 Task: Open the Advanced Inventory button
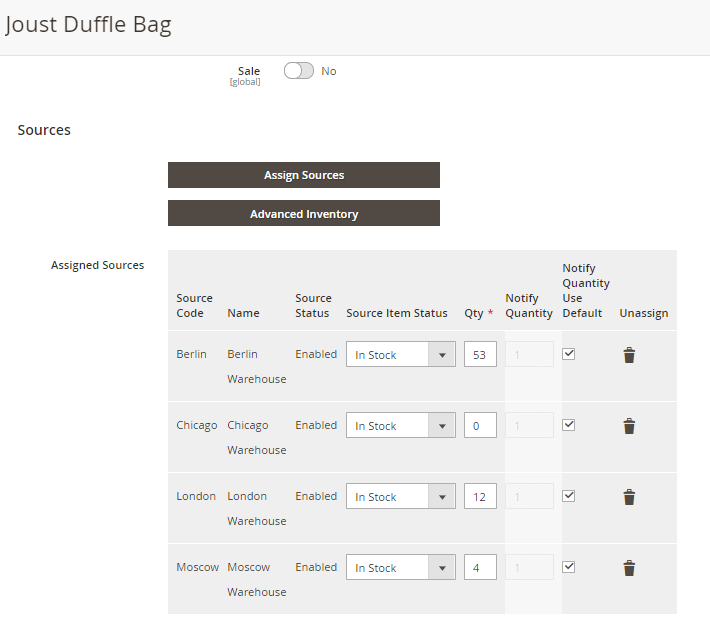tap(303, 214)
